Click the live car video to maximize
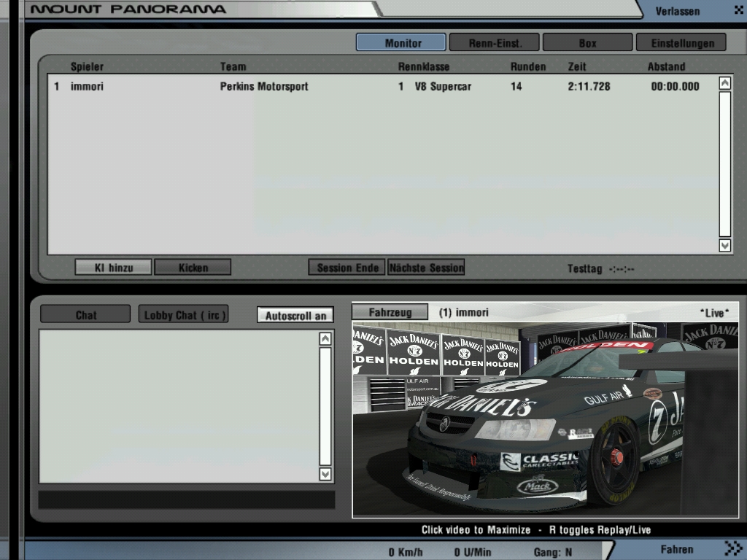747x560 pixels. (x=546, y=419)
